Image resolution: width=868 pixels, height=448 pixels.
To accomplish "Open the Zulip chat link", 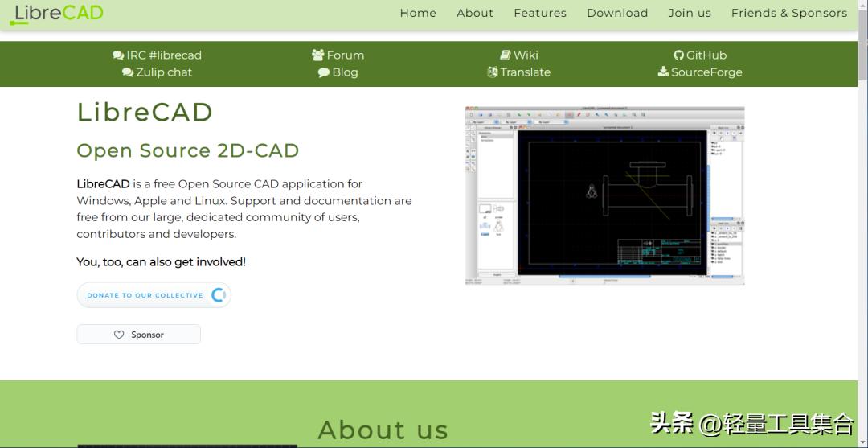I will [x=165, y=72].
